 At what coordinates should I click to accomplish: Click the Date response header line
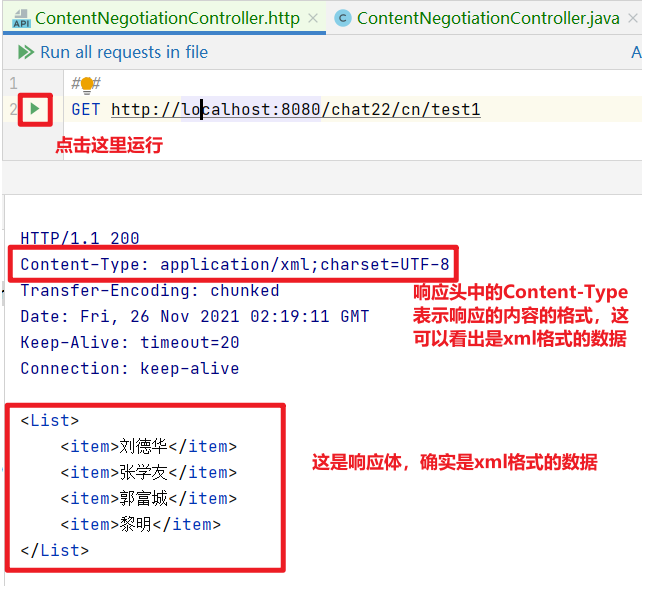194,316
